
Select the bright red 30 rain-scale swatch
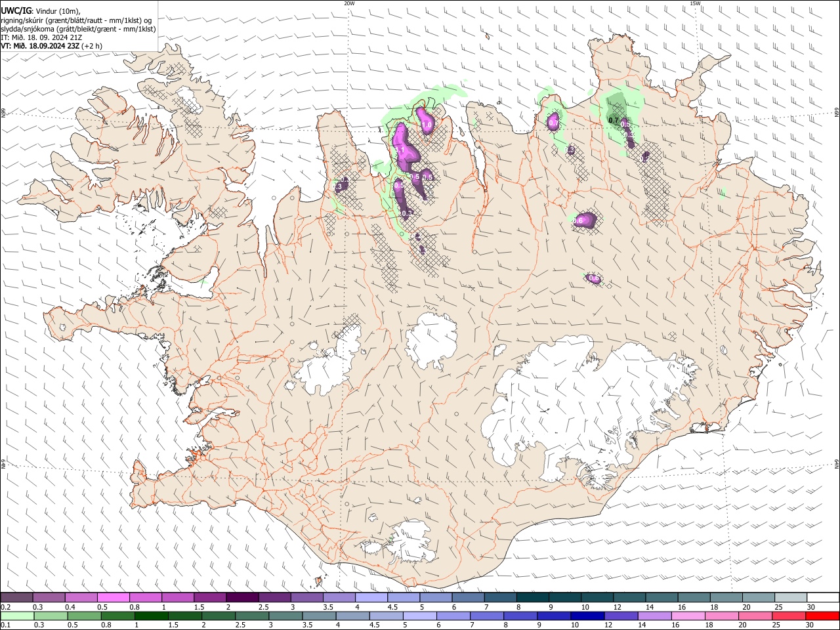pos(823,616)
